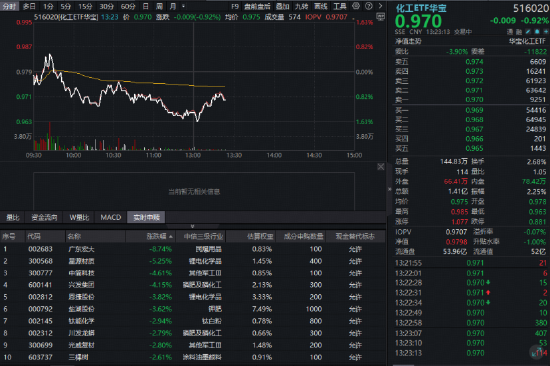Select row with code 002812
The image size is (550, 366).
click(193, 297)
